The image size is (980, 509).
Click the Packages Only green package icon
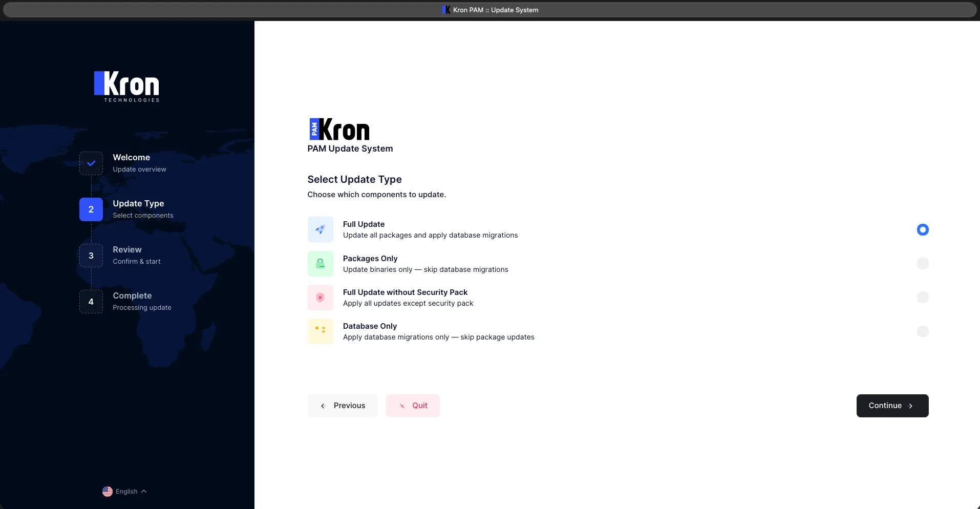coord(320,264)
